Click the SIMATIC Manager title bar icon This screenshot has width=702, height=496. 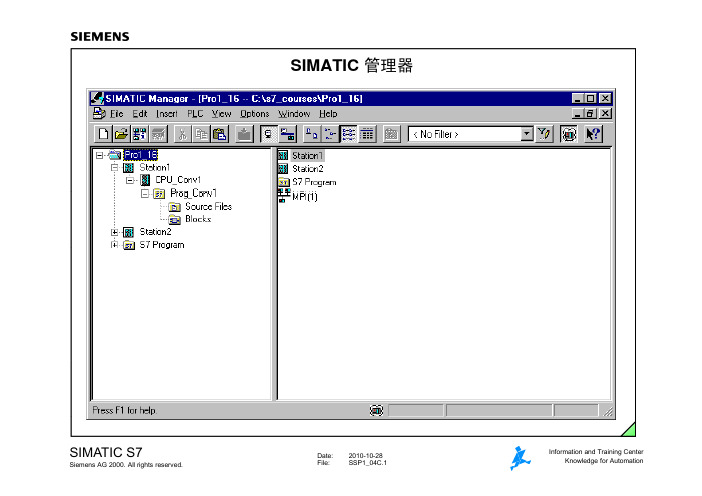pos(97,98)
